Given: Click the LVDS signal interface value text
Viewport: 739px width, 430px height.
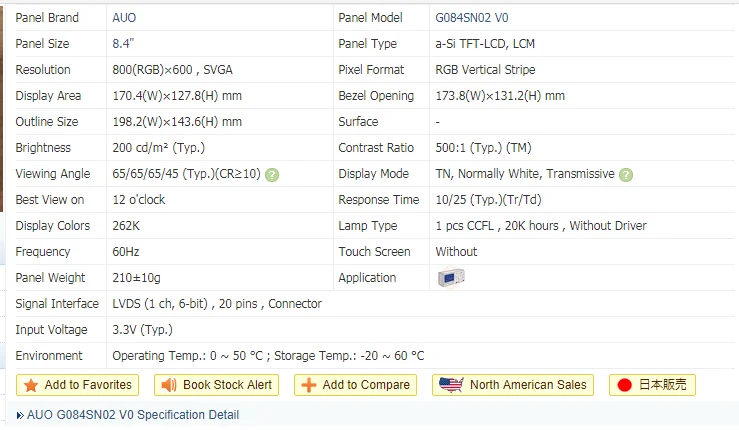Looking at the screenshot, I should click(x=217, y=304).
